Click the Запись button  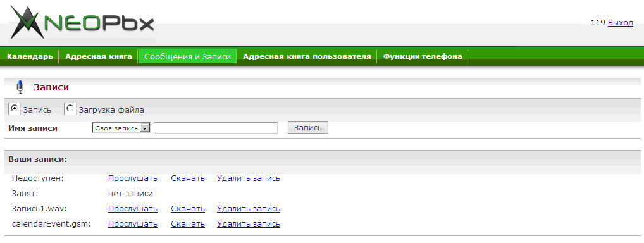308,128
